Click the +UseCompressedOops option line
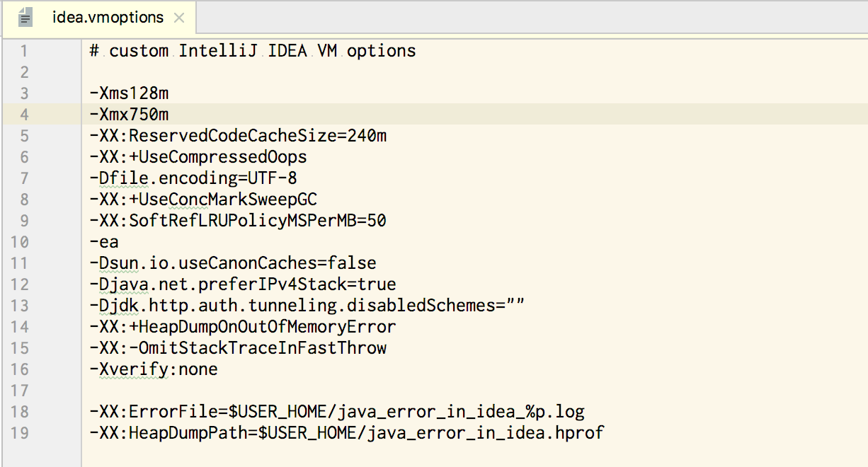The width and height of the screenshot is (868, 467). coord(198,156)
